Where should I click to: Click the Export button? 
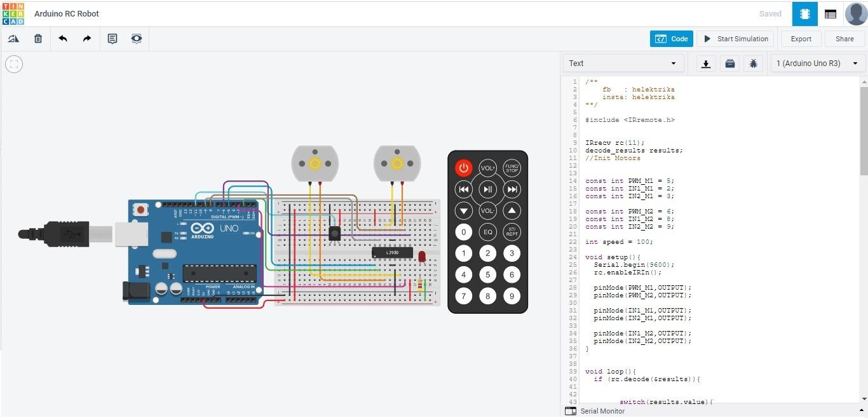(801, 39)
